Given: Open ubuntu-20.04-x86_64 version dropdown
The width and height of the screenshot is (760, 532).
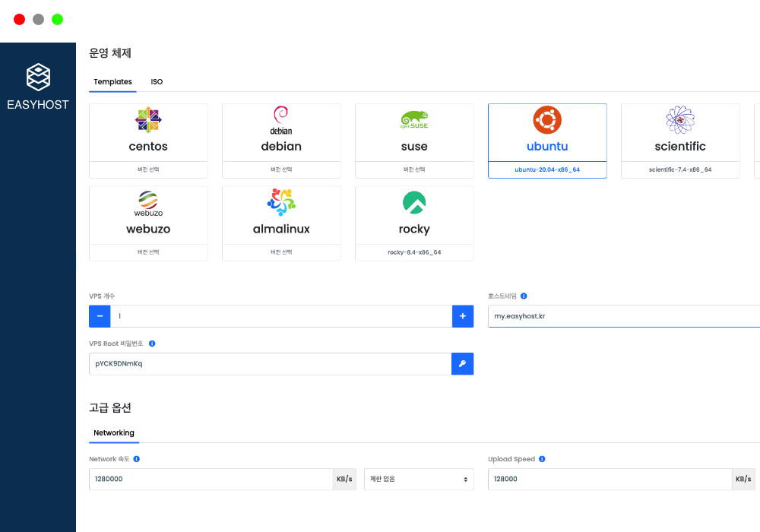Looking at the screenshot, I should [547, 169].
